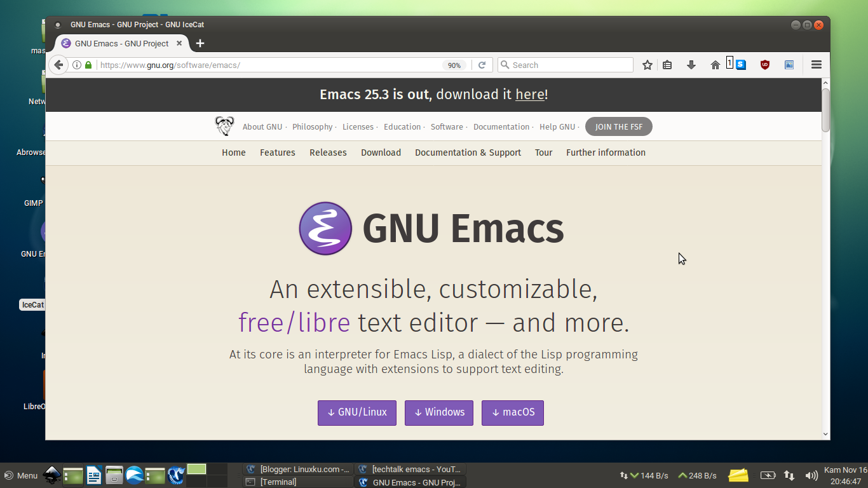Screen dimensions: 868x488
Task: Go to the Download section
Action: pyautogui.click(x=381, y=152)
